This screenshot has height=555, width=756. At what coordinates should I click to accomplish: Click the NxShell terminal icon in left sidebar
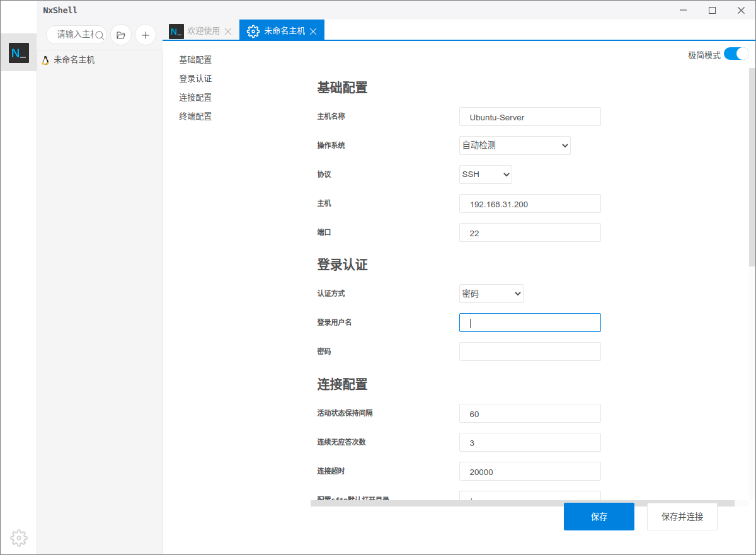[x=18, y=53]
